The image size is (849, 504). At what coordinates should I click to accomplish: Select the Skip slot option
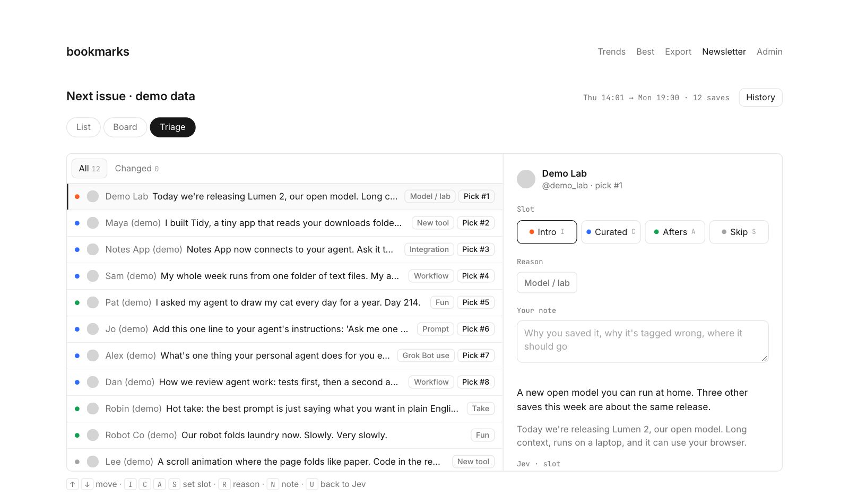739,232
